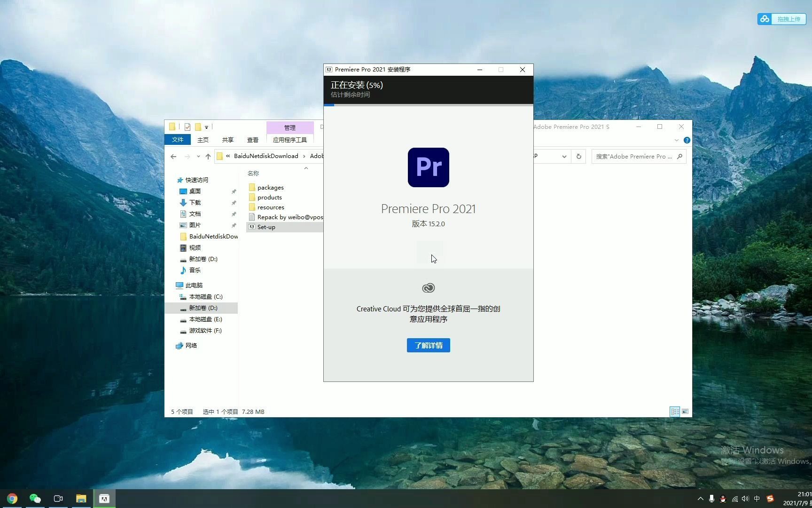Viewport: 812px width, 508px height.
Task: Open File Explorer help icon
Action: click(x=687, y=140)
